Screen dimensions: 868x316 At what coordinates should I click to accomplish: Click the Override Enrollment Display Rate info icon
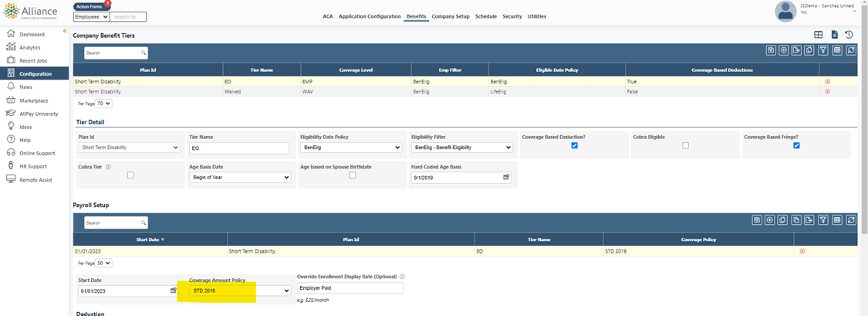(402, 276)
